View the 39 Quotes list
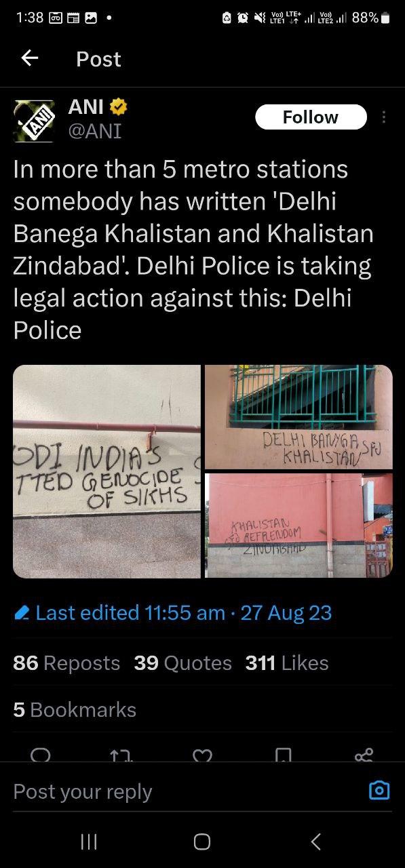 pos(183,663)
